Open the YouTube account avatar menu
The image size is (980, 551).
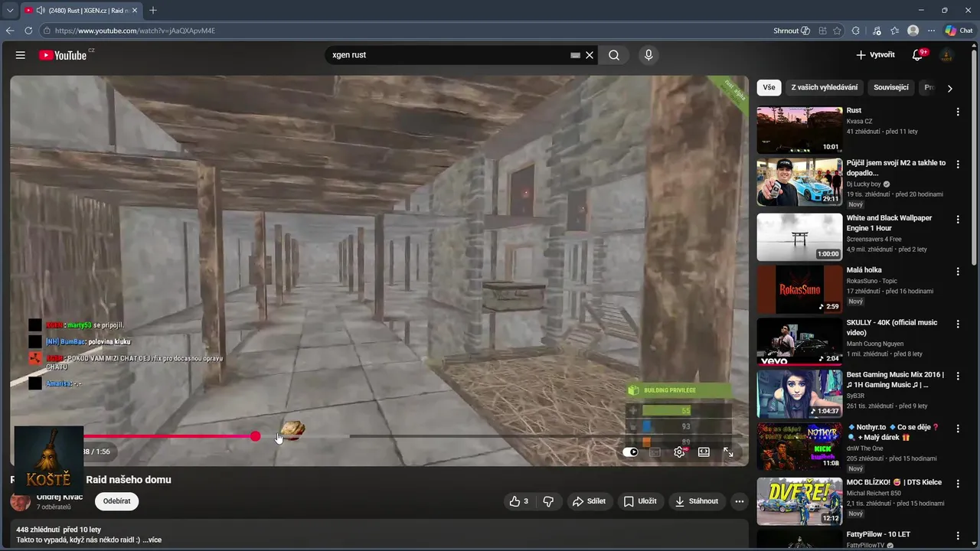coord(947,55)
